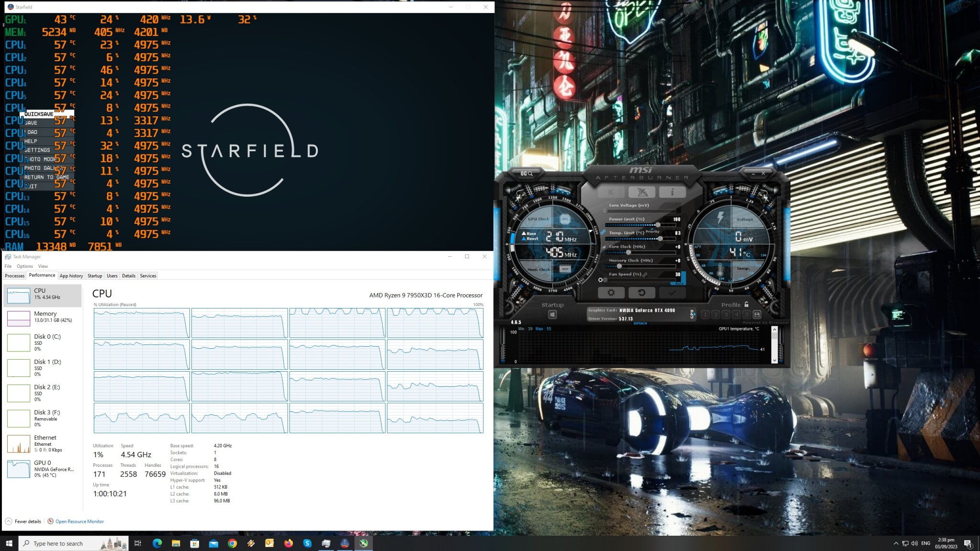The image size is (980, 551).
Task: Click the fan curve gear icon beside Fan Speed
Action: coord(601,280)
